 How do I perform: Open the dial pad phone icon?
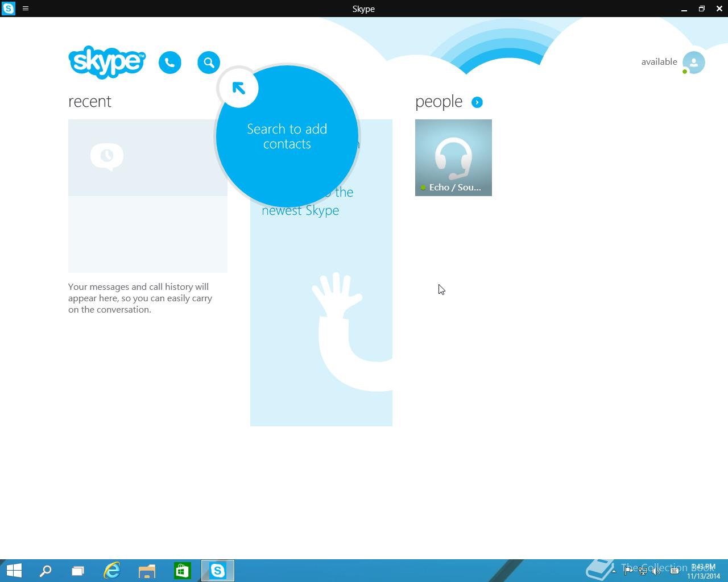pyautogui.click(x=170, y=63)
